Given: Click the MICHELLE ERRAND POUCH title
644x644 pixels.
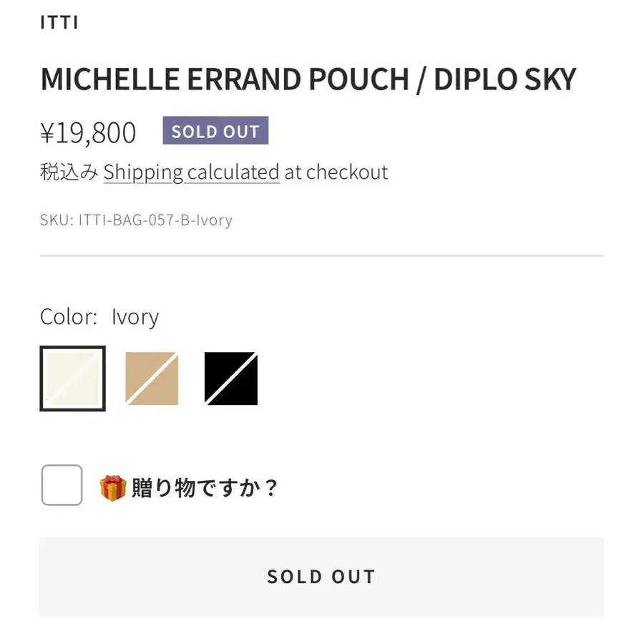Looking at the screenshot, I should [x=227, y=79].
